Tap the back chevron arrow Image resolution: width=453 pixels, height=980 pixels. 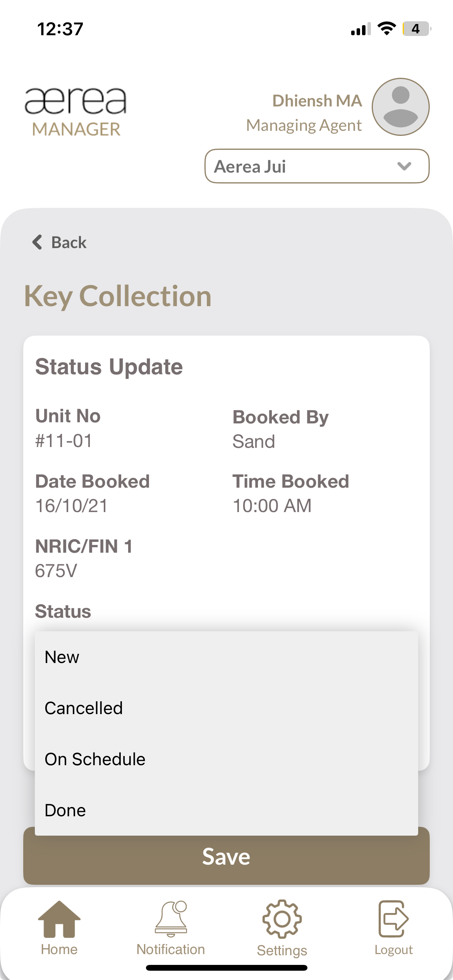click(x=37, y=242)
